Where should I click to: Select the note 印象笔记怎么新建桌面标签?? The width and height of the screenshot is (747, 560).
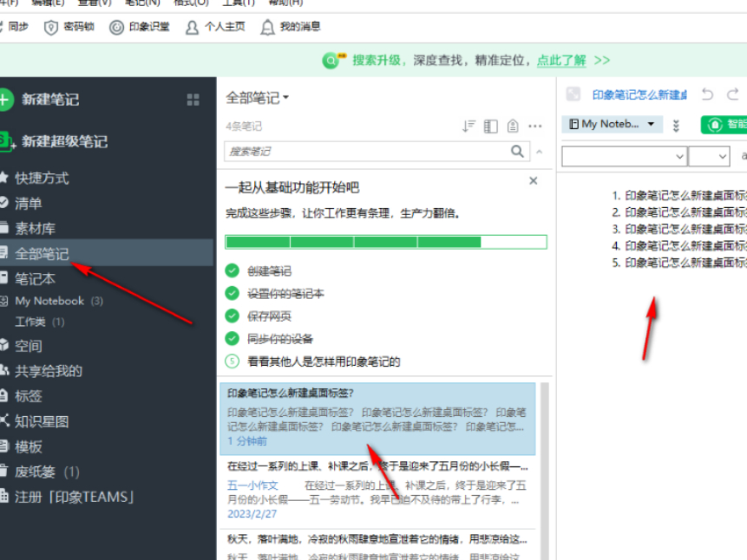click(377, 419)
